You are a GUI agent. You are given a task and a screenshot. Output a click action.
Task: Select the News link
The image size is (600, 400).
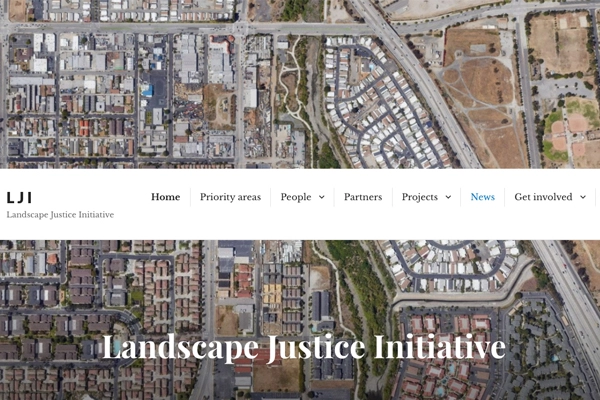pyautogui.click(x=483, y=197)
